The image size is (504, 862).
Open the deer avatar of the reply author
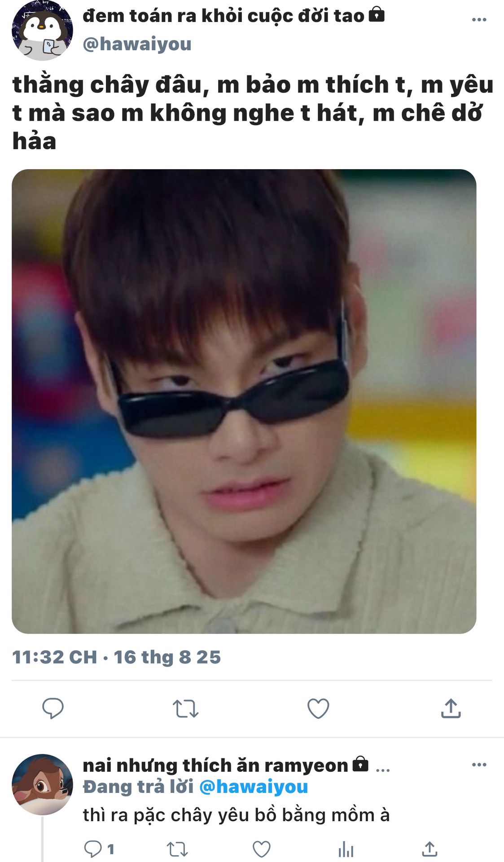click(x=42, y=784)
